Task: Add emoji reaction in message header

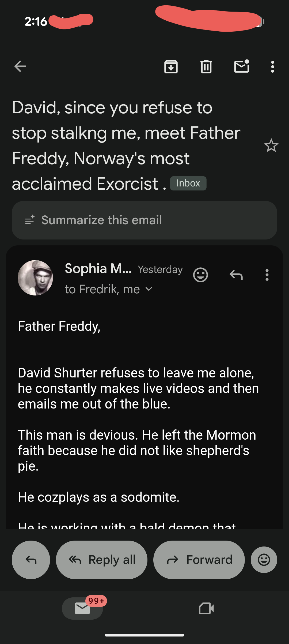Action: pos(200,275)
